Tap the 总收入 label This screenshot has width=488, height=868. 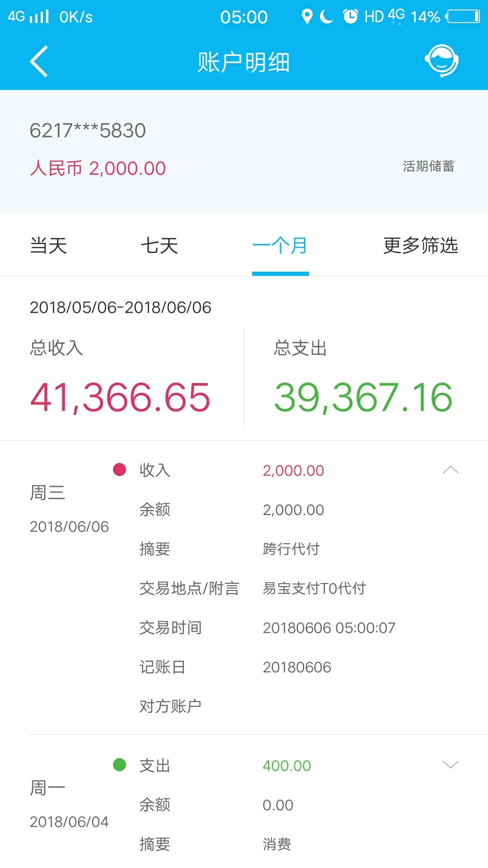pos(56,348)
